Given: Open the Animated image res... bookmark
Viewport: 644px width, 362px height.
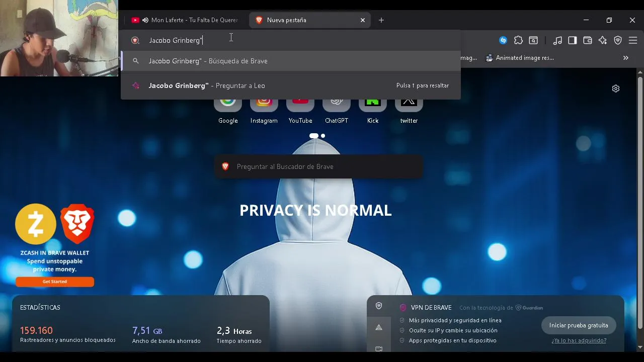Looking at the screenshot, I should click(x=520, y=58).
